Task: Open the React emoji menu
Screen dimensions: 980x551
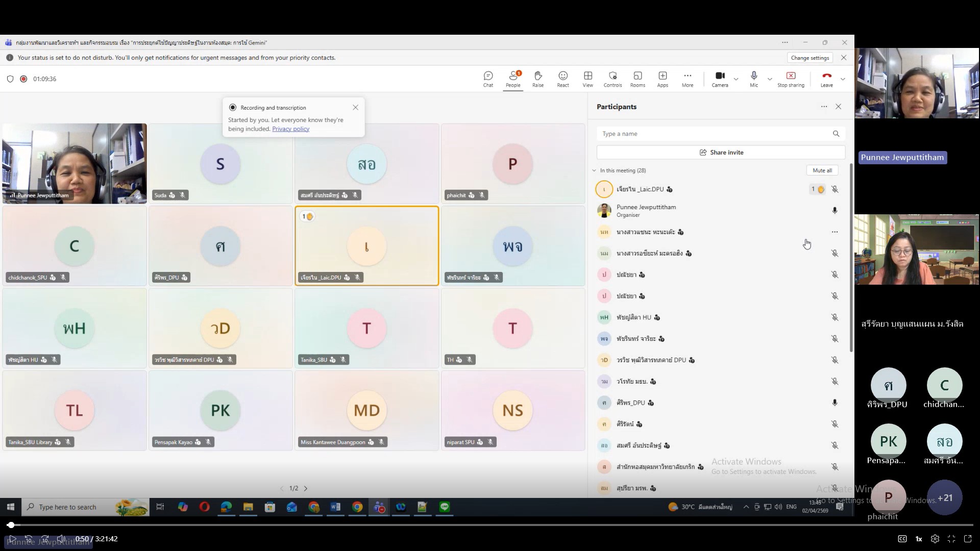Action: (x=562, y=79)
